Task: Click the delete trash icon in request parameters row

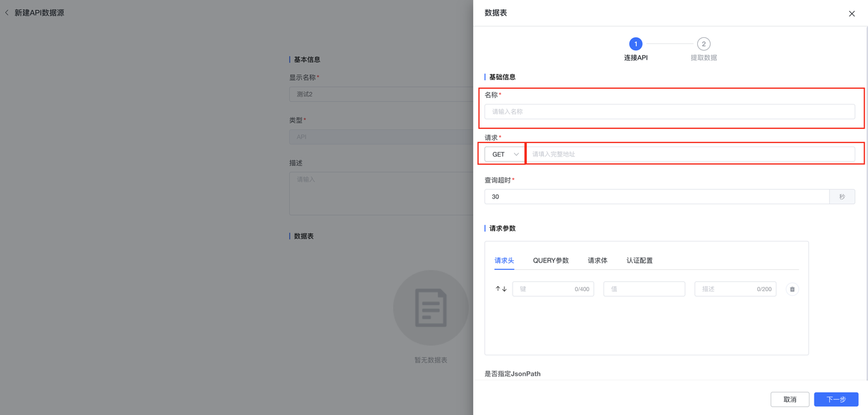Action: click(791, 288)
